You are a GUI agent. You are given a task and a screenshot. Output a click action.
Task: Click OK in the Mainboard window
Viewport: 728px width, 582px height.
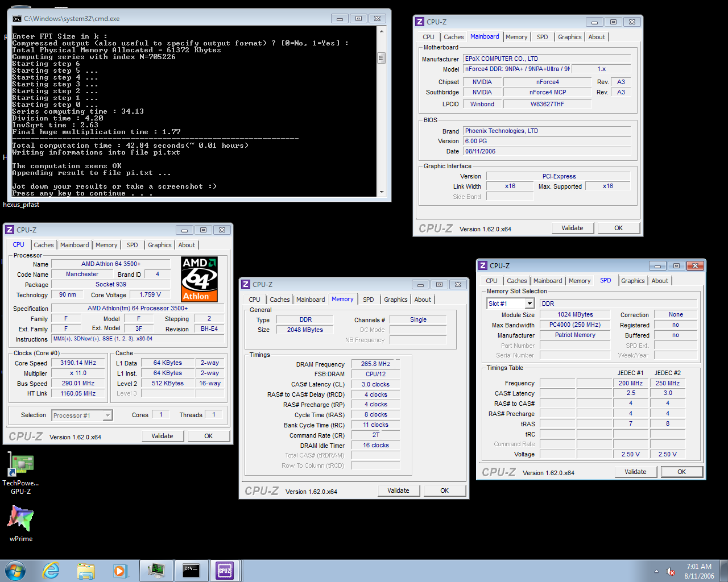[619, 228]
